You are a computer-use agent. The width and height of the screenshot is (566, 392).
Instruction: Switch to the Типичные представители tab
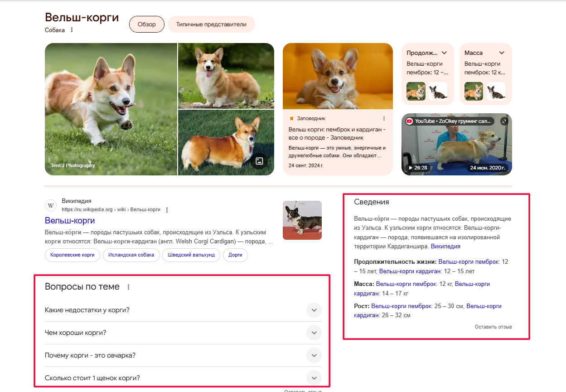[211, 24]
